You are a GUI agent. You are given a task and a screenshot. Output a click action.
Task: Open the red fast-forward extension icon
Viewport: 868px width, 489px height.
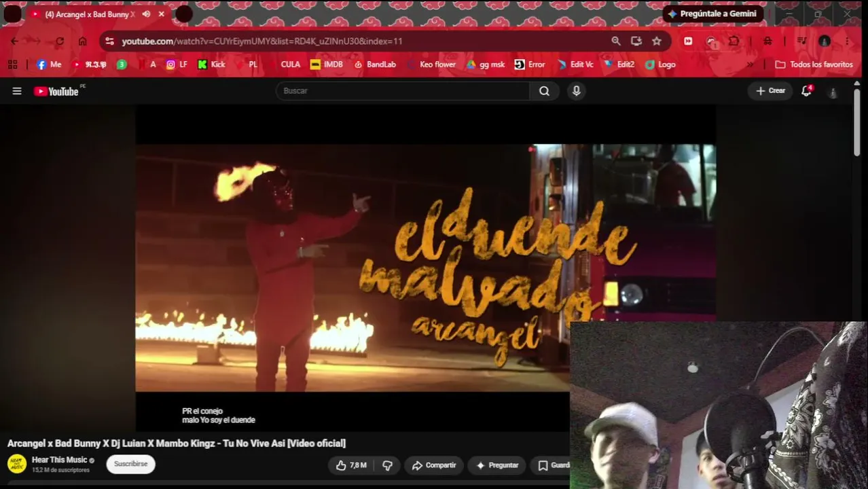pyautogui.click(x=688, y=41)
